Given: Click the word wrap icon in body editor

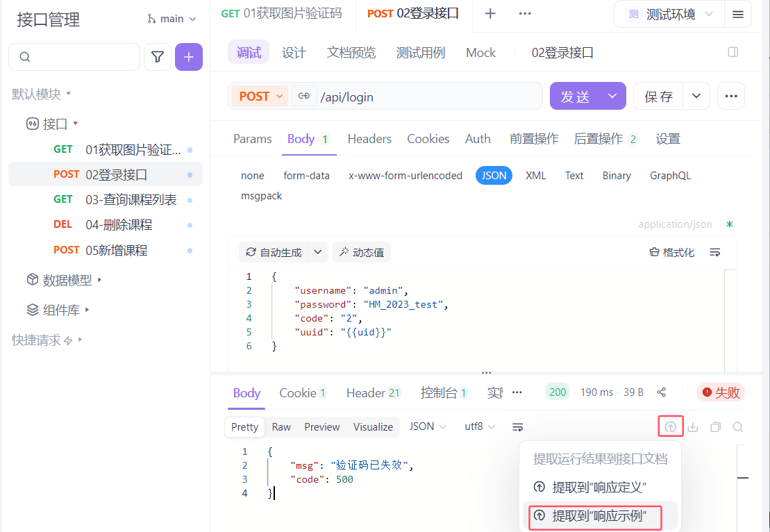Looking at the screenshot, I should click(x=714, y=253).
